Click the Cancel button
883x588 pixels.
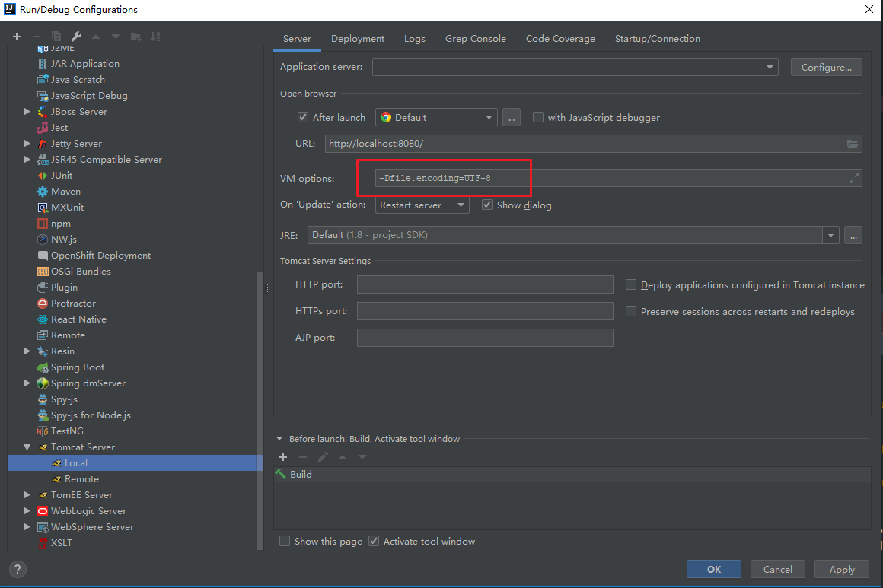tap(778, 570)
